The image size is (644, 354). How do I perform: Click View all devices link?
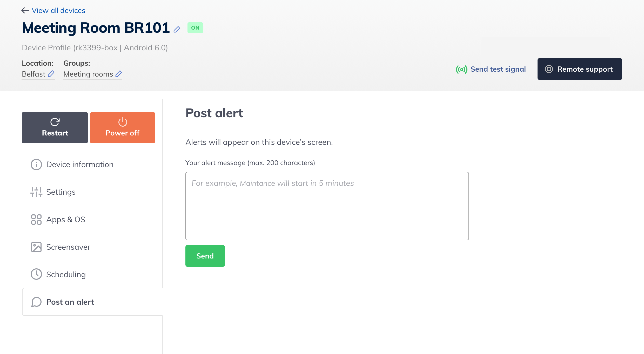click(58, 10)
